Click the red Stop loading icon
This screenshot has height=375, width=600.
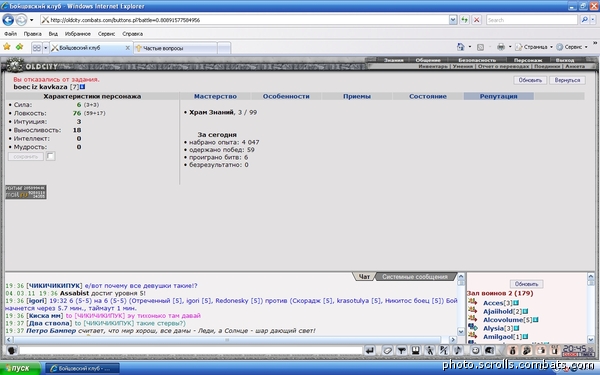click(476, 20)
